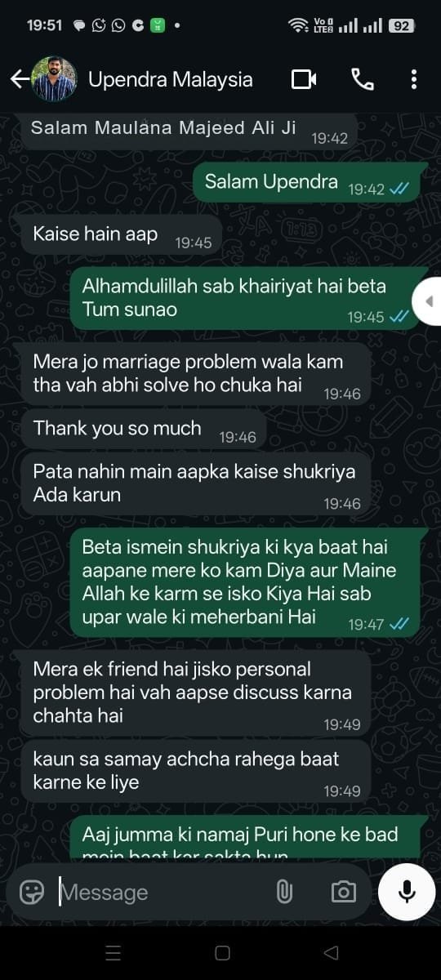Screen dimensions: 441x980
Task: Focus the Message input field
Action: (x=163, y=892)
